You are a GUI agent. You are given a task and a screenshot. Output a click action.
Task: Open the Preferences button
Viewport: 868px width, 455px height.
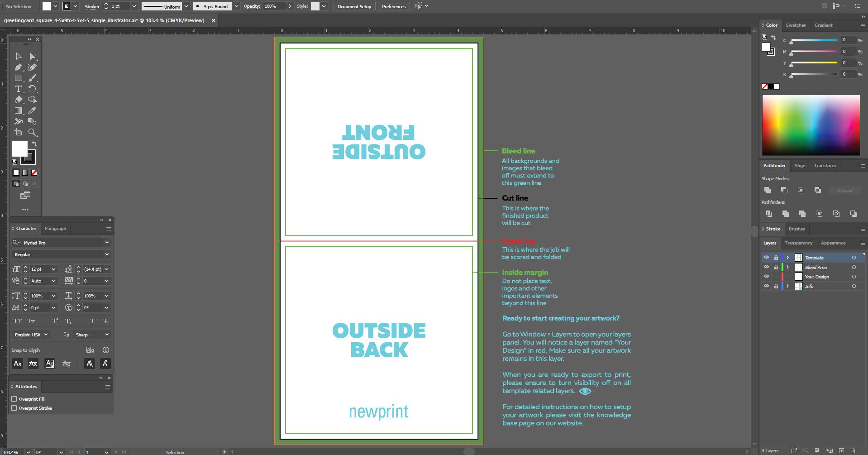coord(393,6)
